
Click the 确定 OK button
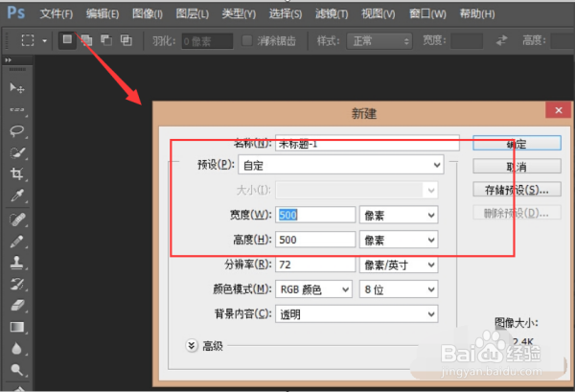517,144
